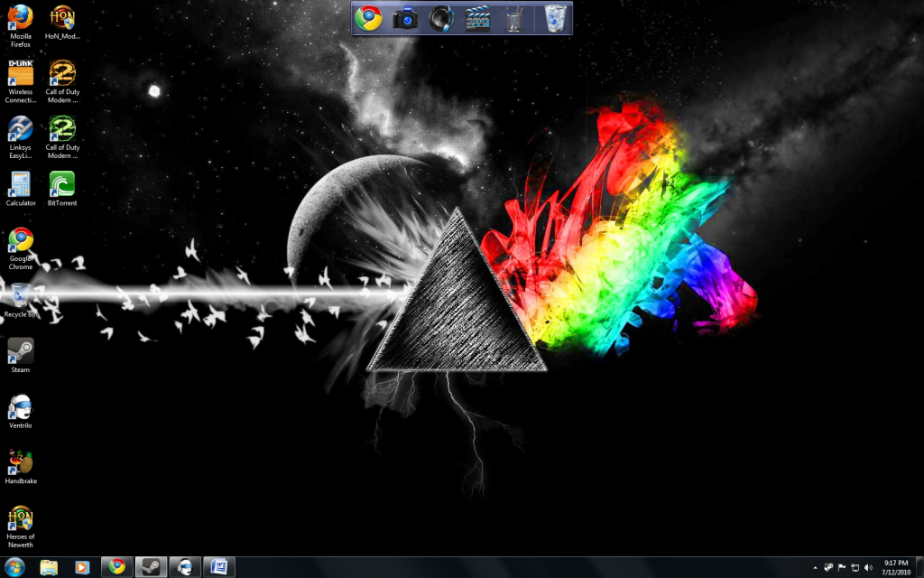Switch to Microsoft Word taskbar button
Viewport: 924px width, 578px height.
tap(219, 567)
